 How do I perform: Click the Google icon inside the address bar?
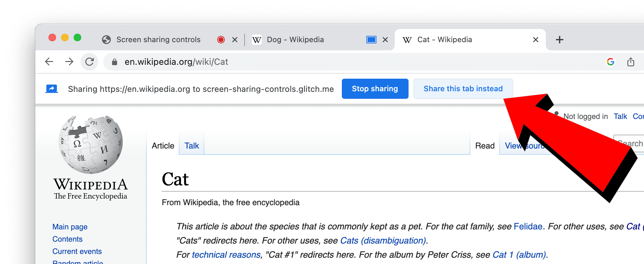coord(610,62)
